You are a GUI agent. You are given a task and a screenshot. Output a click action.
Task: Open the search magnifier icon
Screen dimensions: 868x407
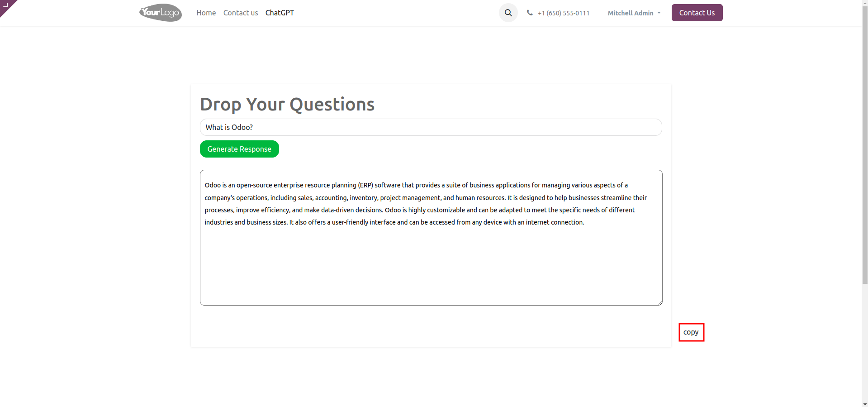[x=508, y=13]
